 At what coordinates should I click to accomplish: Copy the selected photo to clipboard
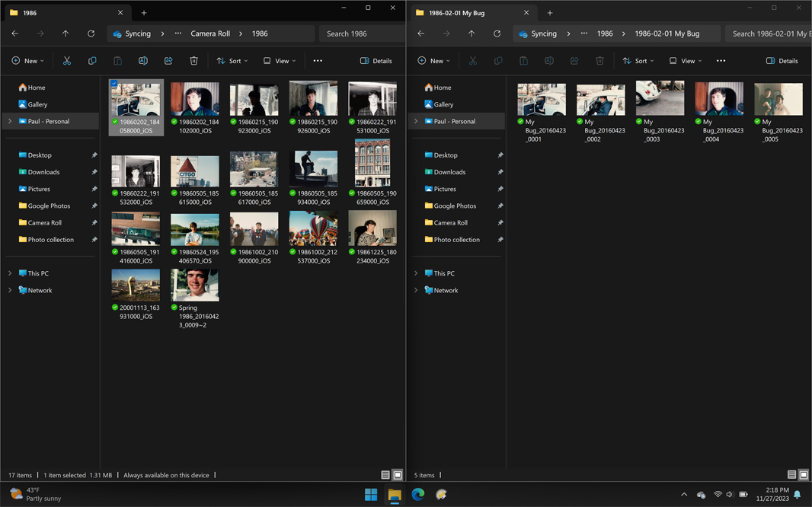tap(91, 60)
